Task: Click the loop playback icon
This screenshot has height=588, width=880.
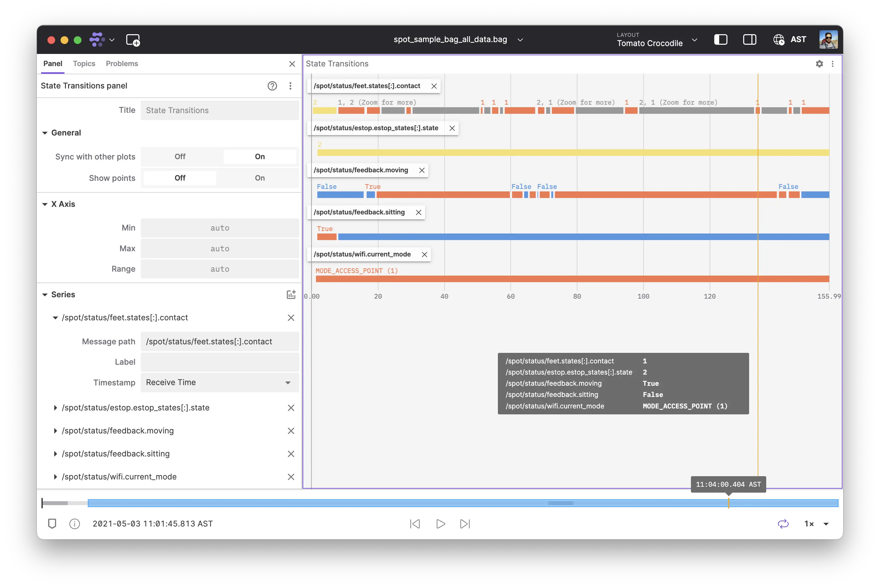Action: [x=783, y=524]
